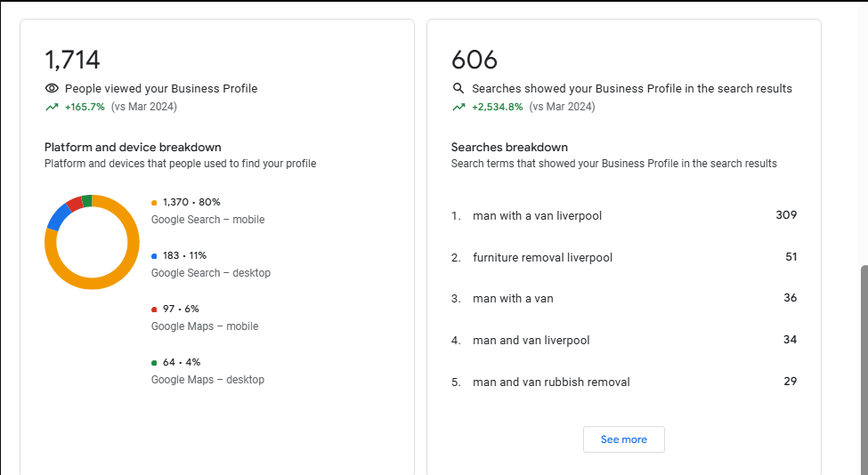This screenshot has width=868, height=475.
Task: Select the 'man with a van' search term
Action: click(513, 299)
